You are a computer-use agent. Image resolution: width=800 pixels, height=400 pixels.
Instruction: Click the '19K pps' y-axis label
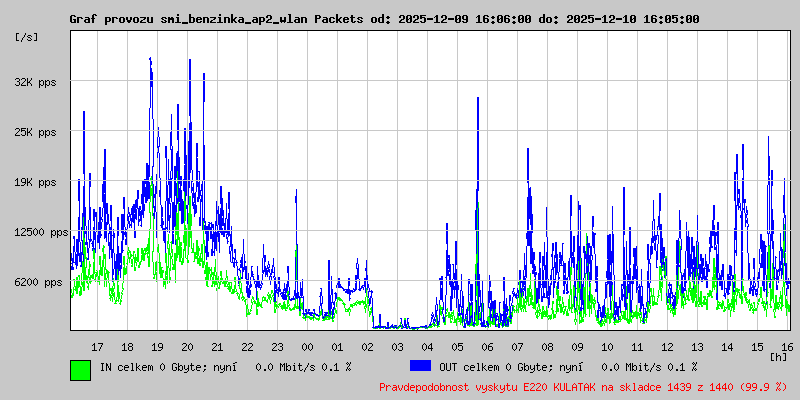point(36,183)
